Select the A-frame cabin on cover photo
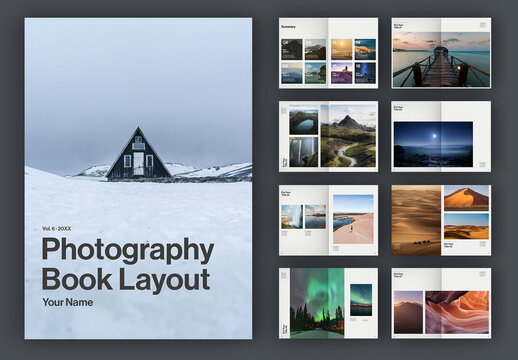 pos(139,153)
